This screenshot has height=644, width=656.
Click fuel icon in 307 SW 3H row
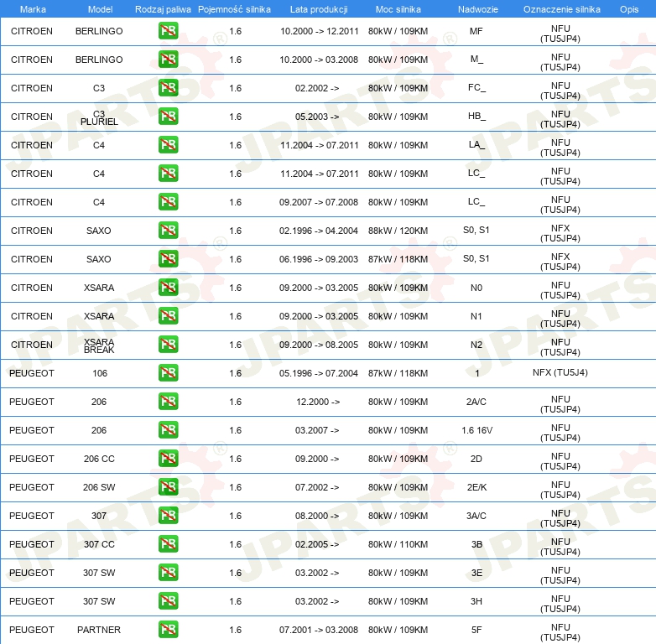click(x=168, y=601)
